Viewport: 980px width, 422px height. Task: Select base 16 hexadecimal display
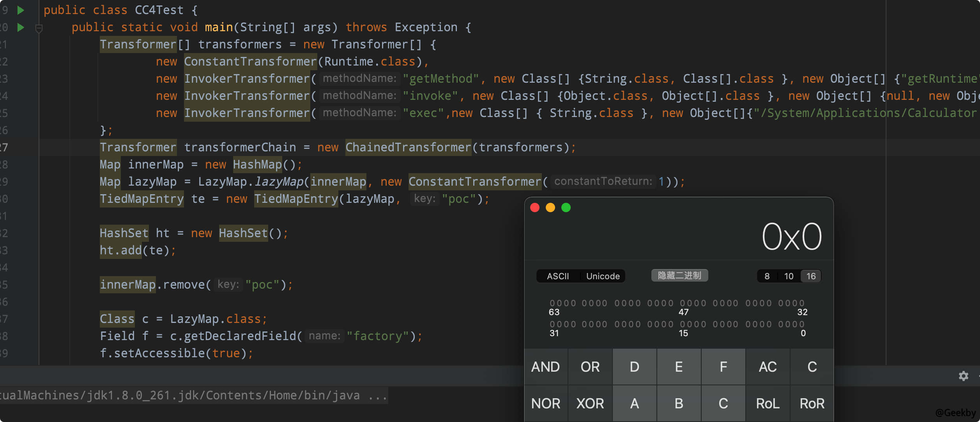click(x=811, y=276)
